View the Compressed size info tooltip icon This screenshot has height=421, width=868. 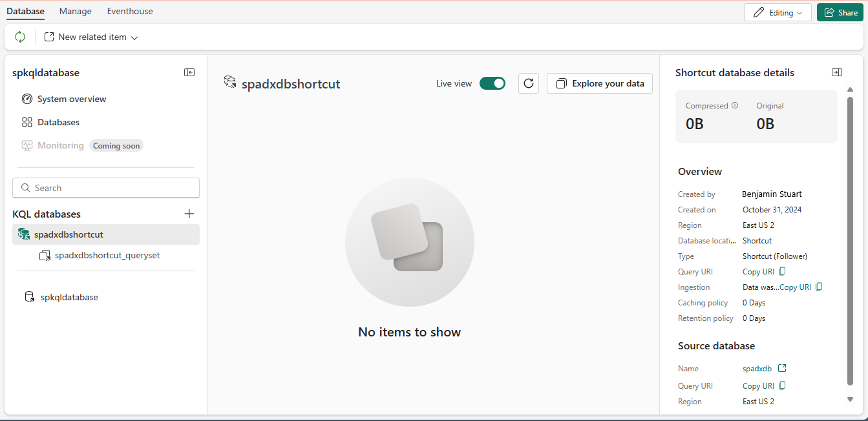click(x=734, y=105)
